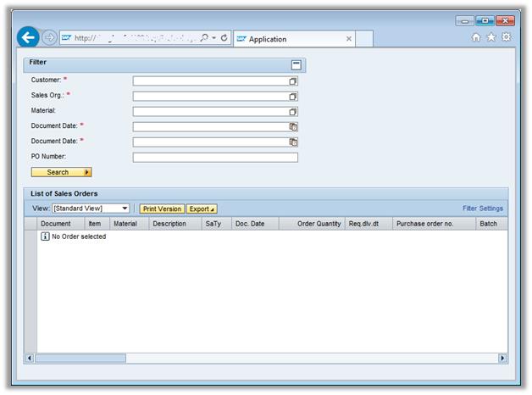Click the Purchase order no. column header

pos(435,224)
